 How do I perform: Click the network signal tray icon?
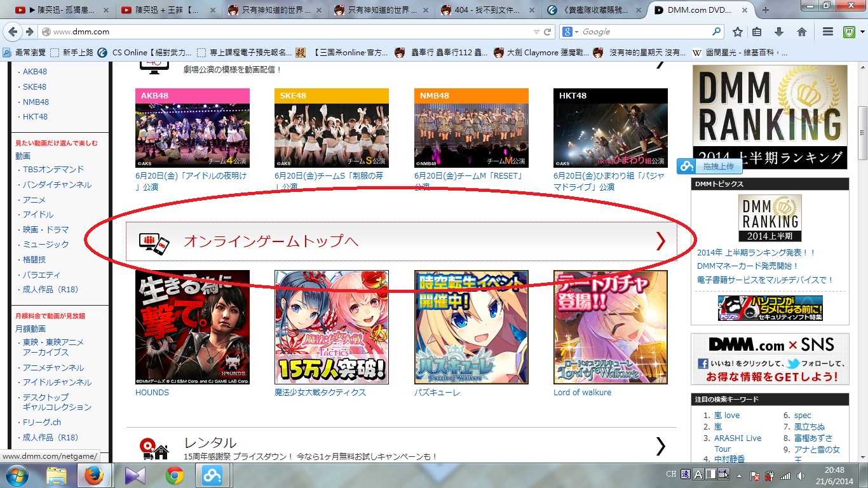click(x=785, y=475)
